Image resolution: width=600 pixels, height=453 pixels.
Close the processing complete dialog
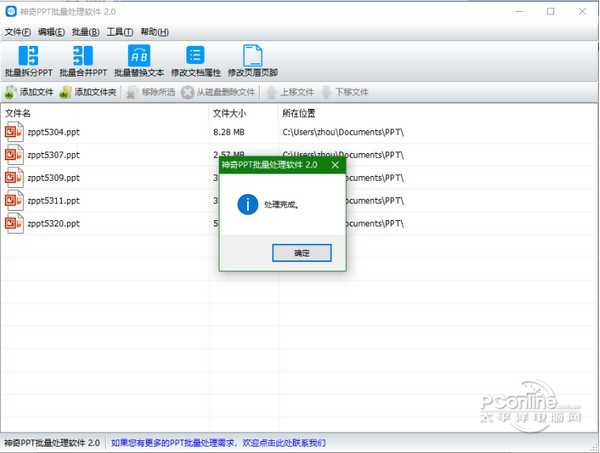point(335,165)
